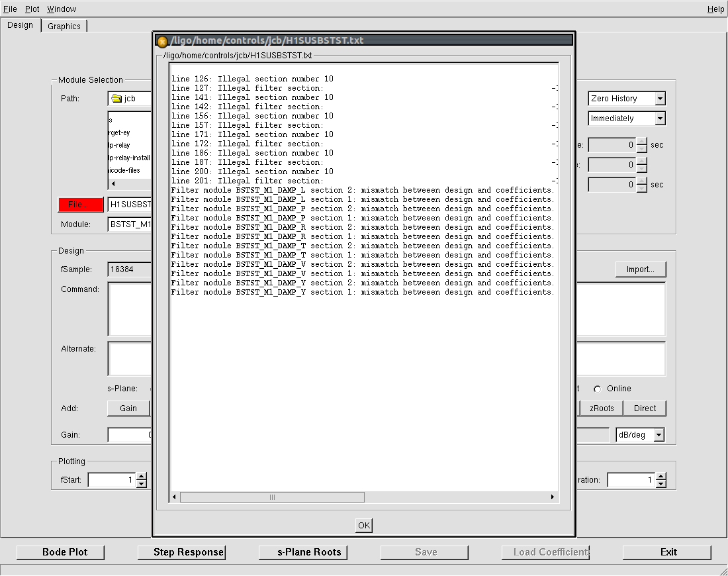
Task: Open the Help menu
Action: (x=715, y=9)
